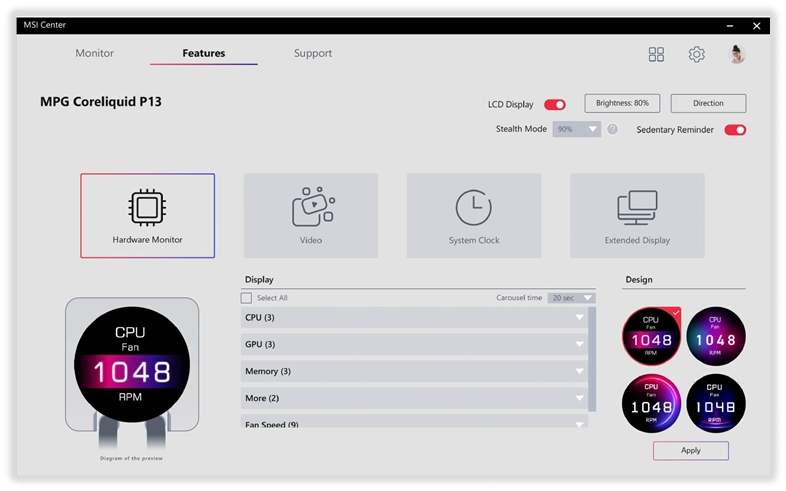This screenshot has width=786, height=491.
Task: Check the Select All checkbox
Action: 246,298
